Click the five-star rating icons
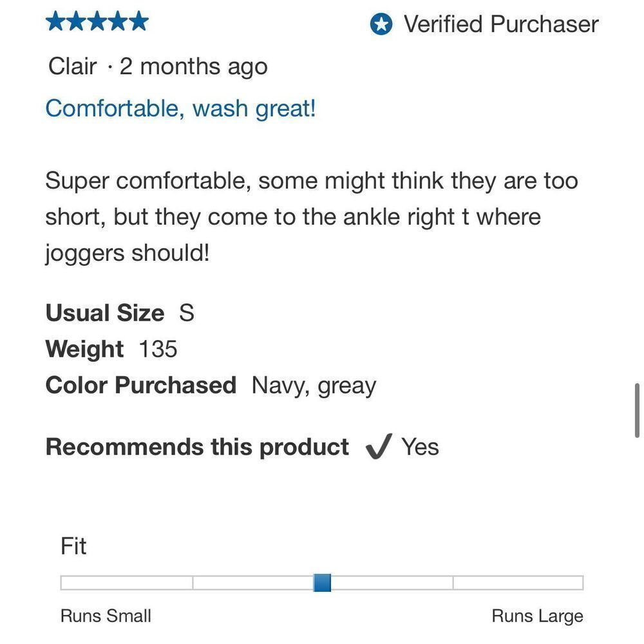Image resolution: width=644 pixels, height=644 pixels. [x=97, y=21]
